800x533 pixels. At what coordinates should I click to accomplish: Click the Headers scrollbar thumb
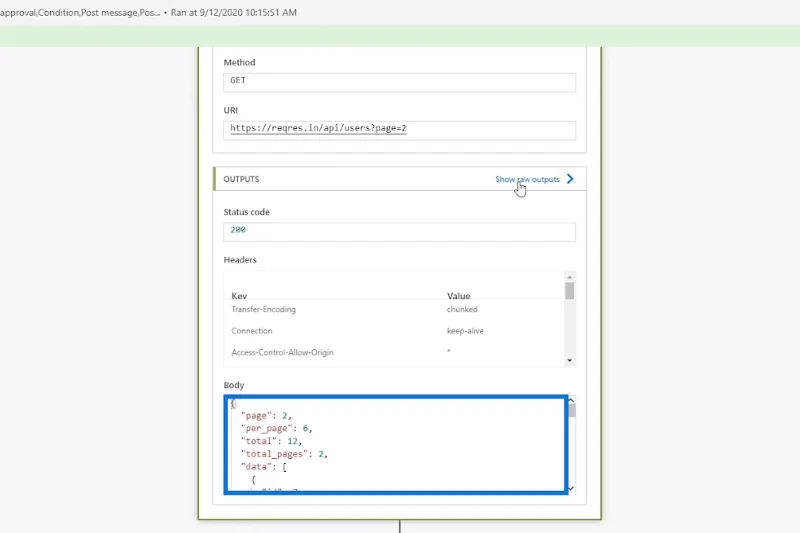pos(570,291)
